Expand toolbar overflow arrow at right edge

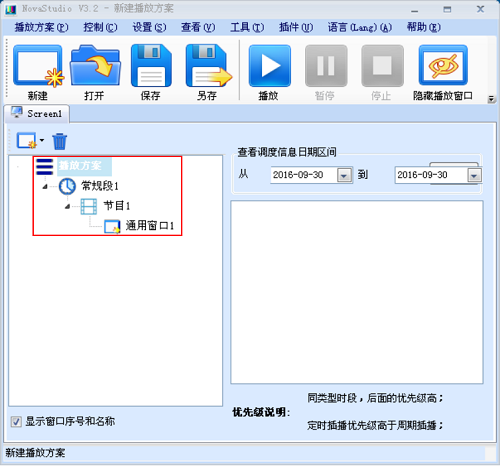(491, 99)
